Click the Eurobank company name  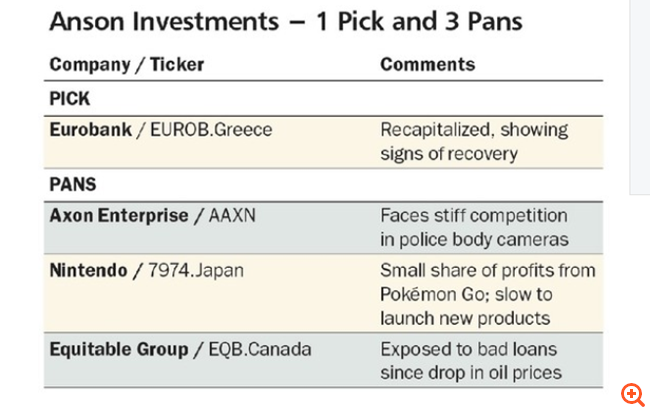(91, 130)
